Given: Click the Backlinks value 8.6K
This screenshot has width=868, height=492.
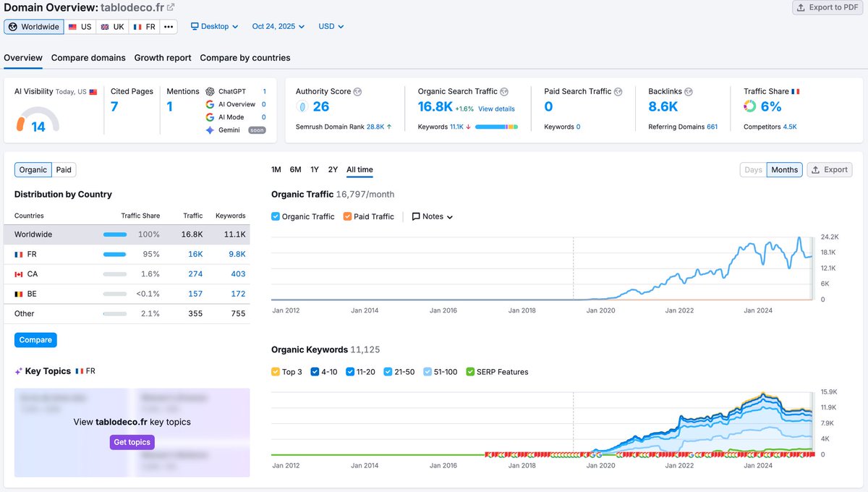Looking at the screenshot, I should pyautogui.click(x=663, y=107).
